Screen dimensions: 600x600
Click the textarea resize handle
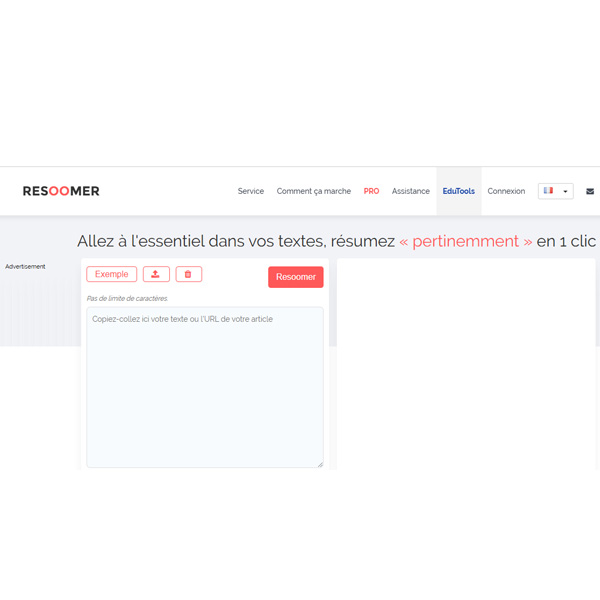pyautogui.click(x=320, y=464)
